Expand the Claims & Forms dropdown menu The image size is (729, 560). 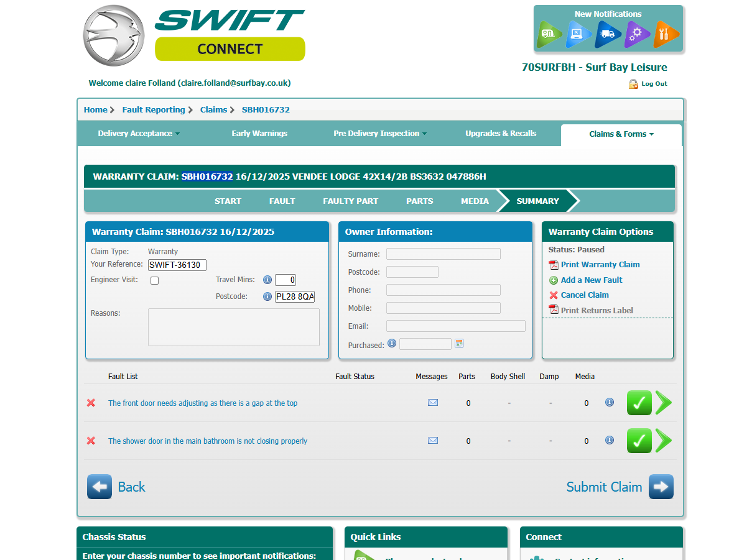(621, 134)
